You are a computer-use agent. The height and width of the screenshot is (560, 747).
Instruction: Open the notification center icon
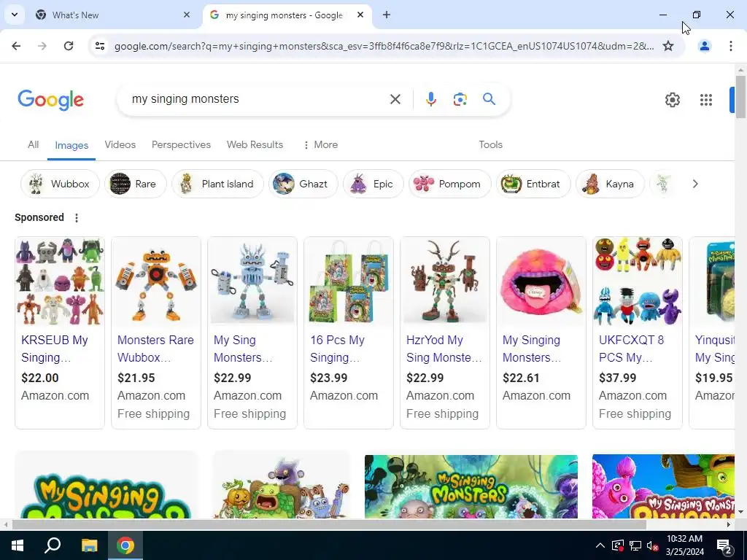[x=724, y=545]
